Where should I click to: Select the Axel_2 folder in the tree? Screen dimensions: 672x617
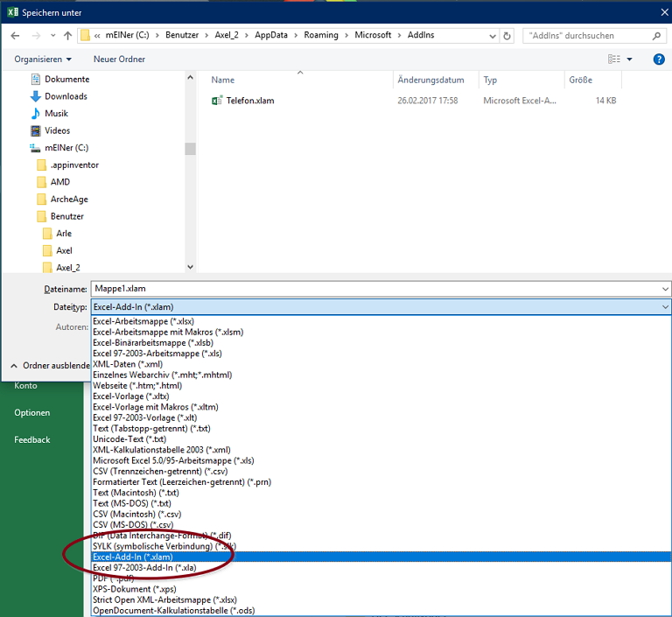coord(68,268)
